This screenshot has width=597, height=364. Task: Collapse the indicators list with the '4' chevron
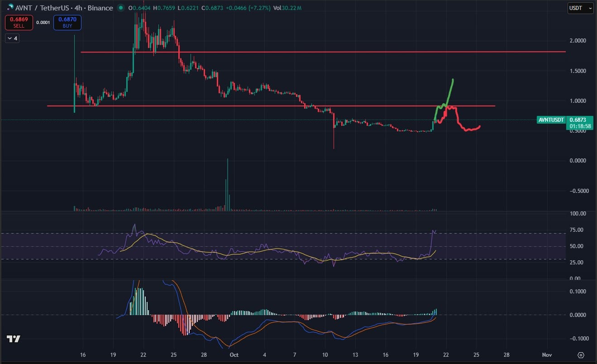12,38
